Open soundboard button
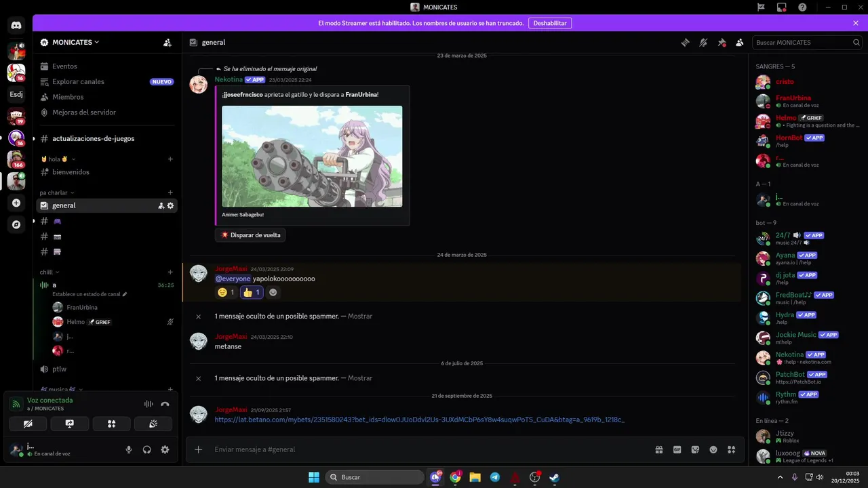This screenshot has width=868, height=488. pos(153,424)
